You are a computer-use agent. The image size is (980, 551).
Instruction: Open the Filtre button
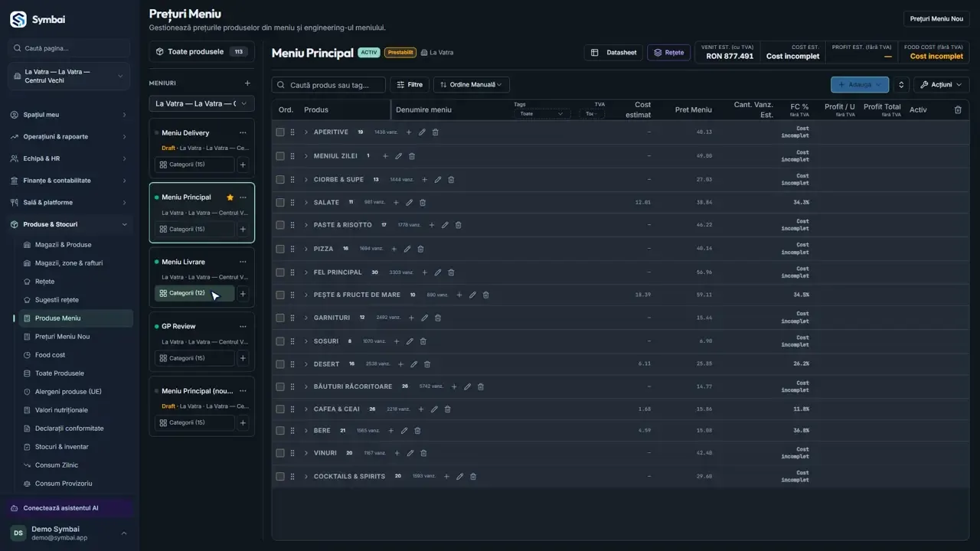(x=409, y=85)
